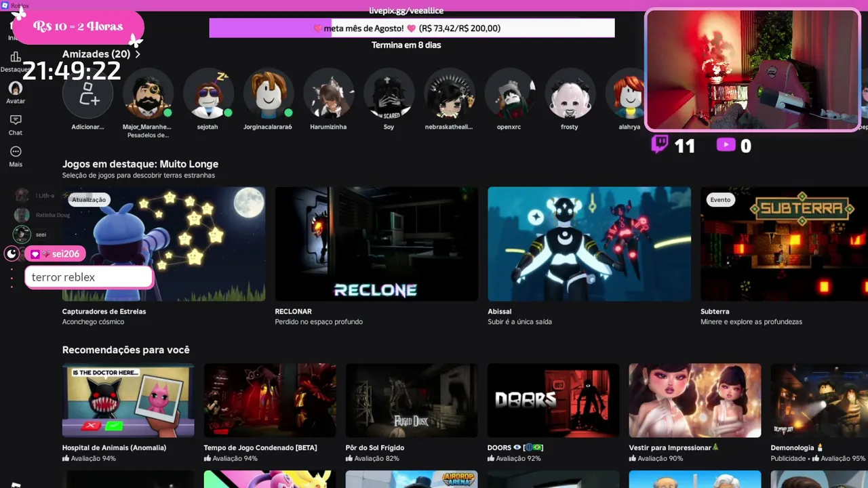Open the Avatar page from sidebar
The height and width of the screenshot is (488, 868).
pos(16,88)
